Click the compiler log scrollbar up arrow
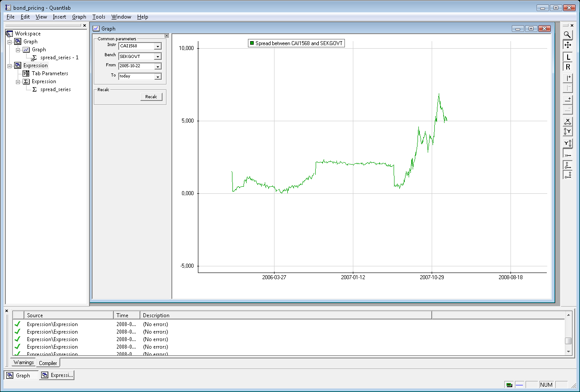Image resolution: width=580 pixels, height=392 pixels. tap(568, 315)
